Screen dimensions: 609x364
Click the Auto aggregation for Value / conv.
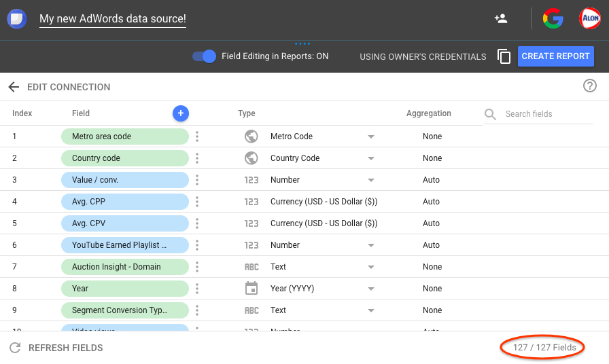431,180
